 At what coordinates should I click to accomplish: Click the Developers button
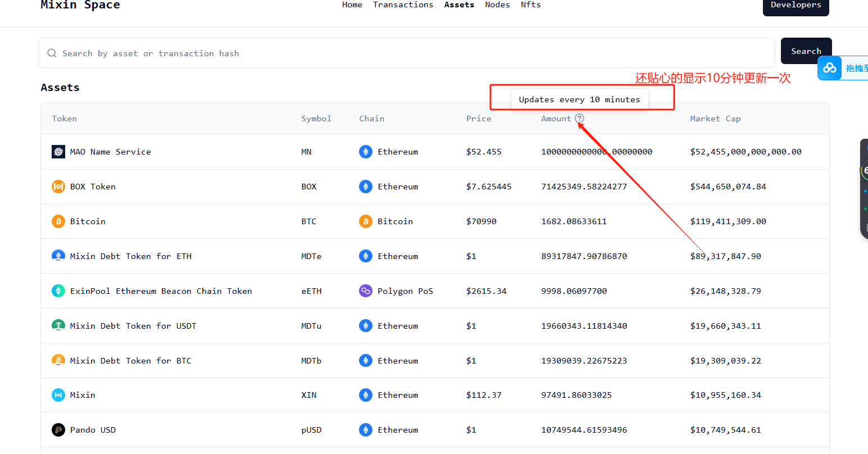coord(796,6)
